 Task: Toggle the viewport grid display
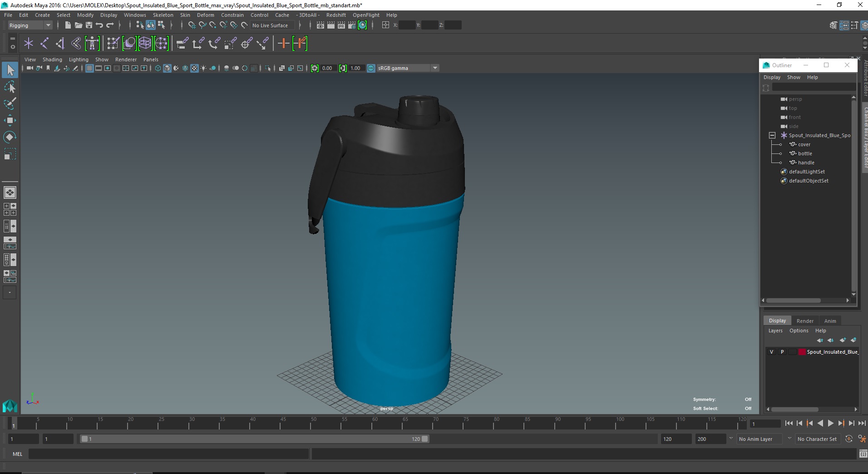coord(89,68)
